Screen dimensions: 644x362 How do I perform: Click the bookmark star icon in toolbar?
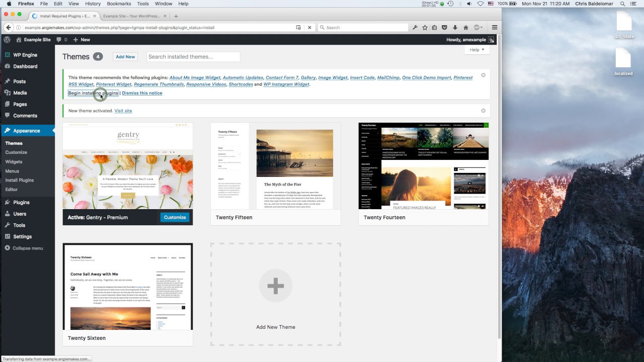(425, 28)
